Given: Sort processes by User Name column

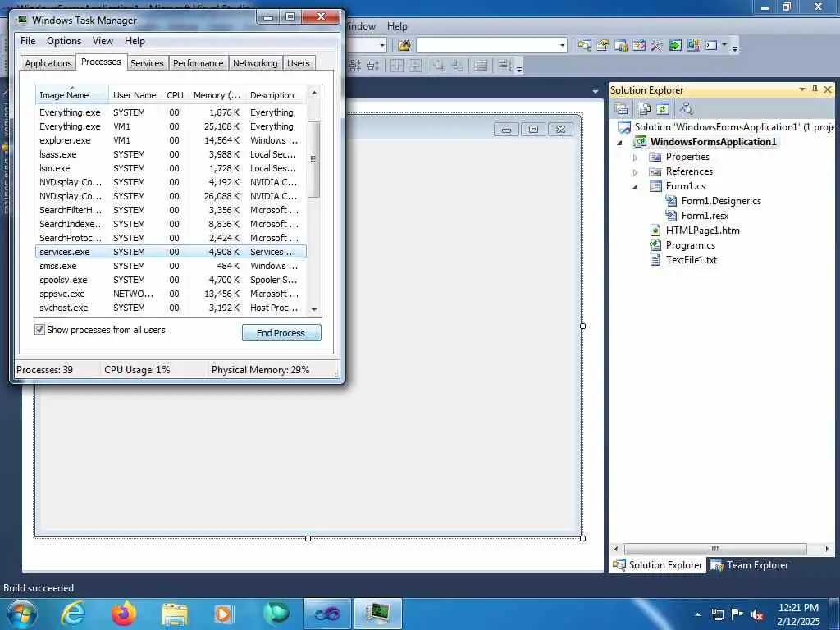Looking at the screenshot, I should point(135,95).
